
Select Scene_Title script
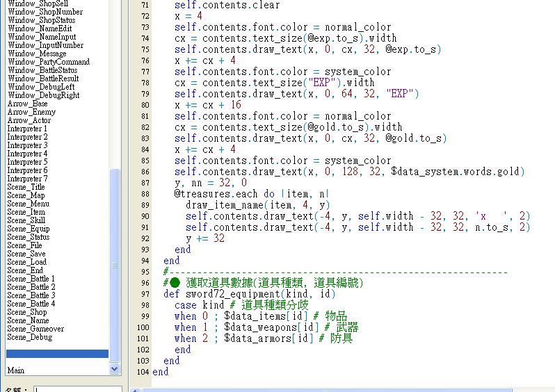pos(26,187)
